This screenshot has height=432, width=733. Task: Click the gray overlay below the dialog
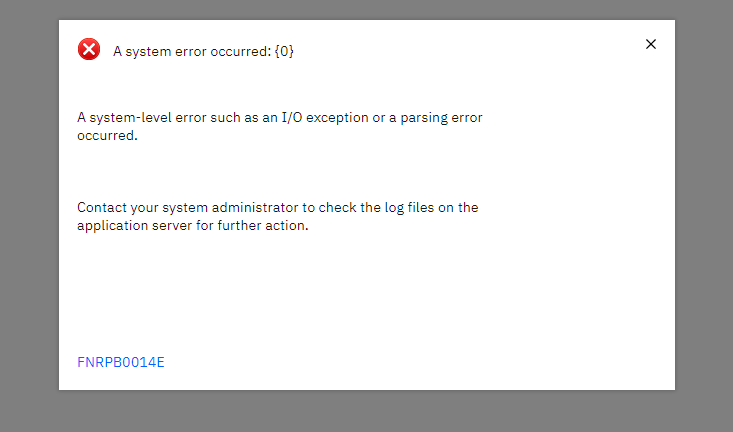[x=366, y=411]
